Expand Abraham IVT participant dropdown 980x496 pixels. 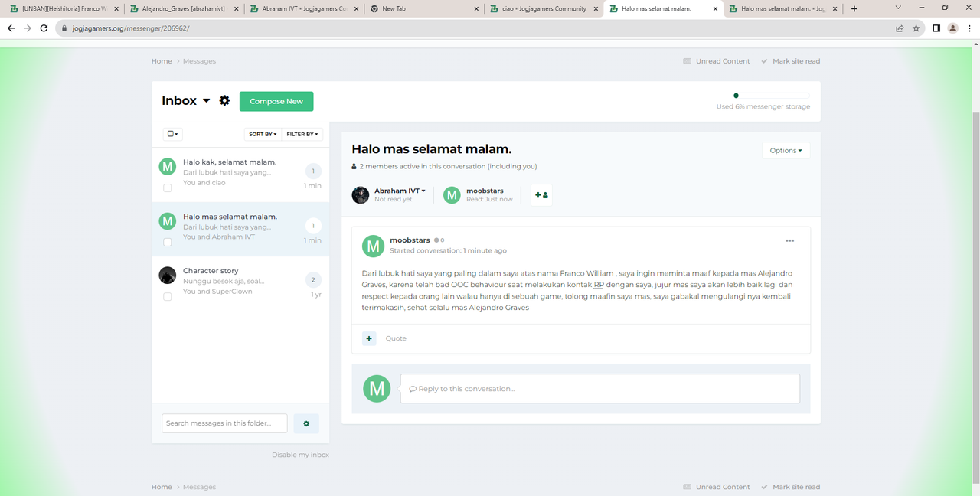423,191
